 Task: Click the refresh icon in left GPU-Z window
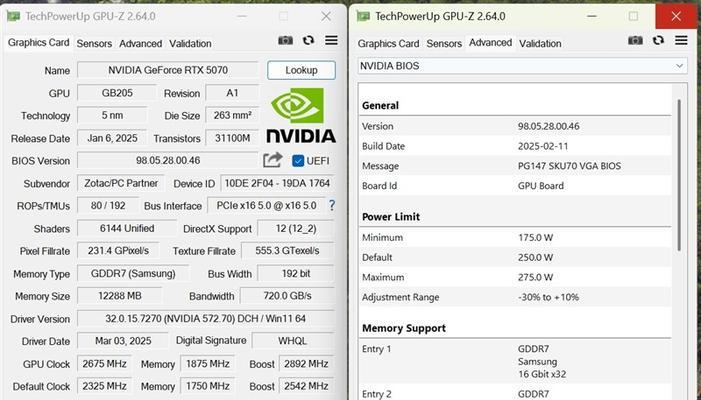click(x=308, y=41)
